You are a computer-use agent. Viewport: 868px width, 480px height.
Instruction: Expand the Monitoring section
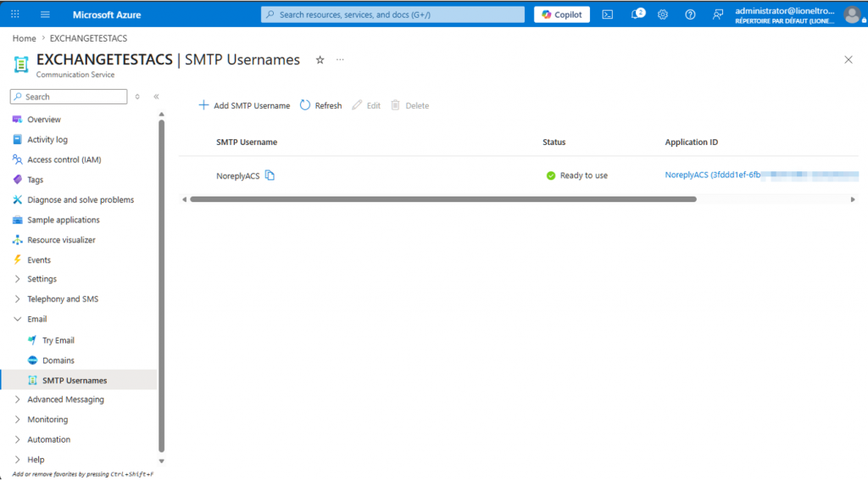17,419
